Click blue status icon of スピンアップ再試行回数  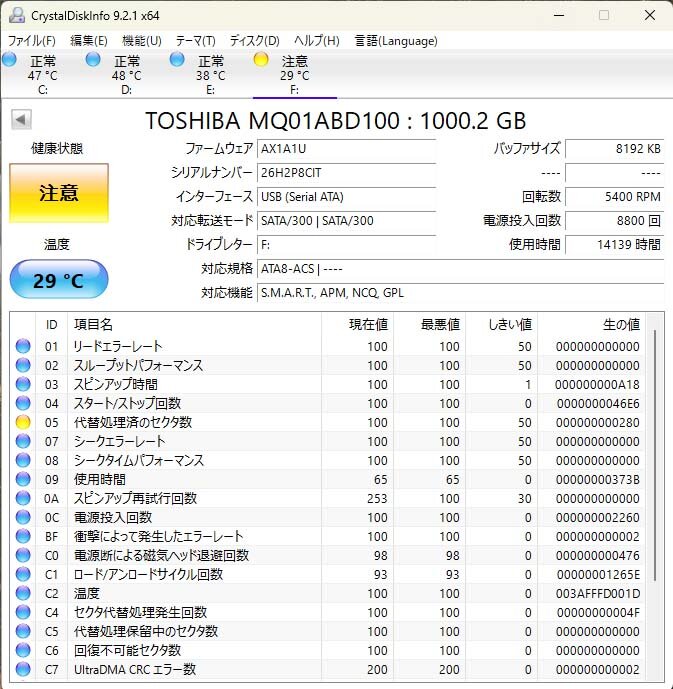[x=23, y=498]
